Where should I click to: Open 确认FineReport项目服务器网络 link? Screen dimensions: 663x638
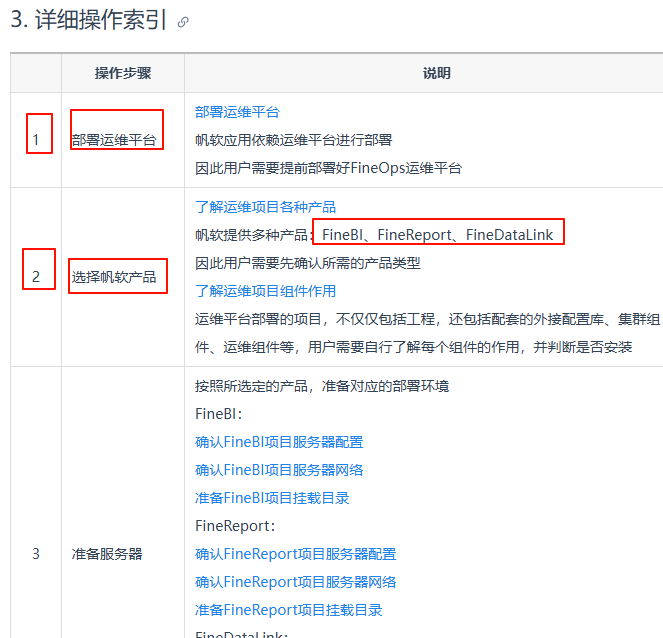tap(296, 582)
